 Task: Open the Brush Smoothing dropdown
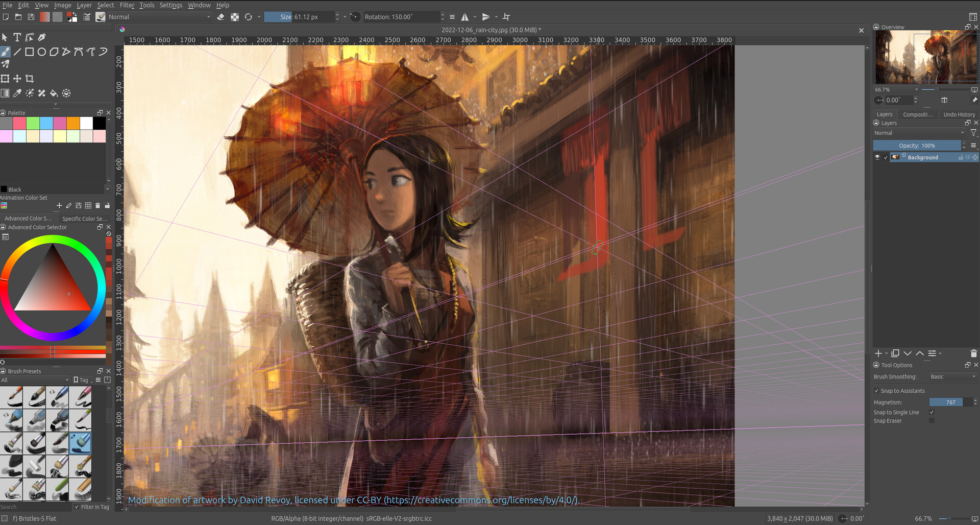coord(952,376)
